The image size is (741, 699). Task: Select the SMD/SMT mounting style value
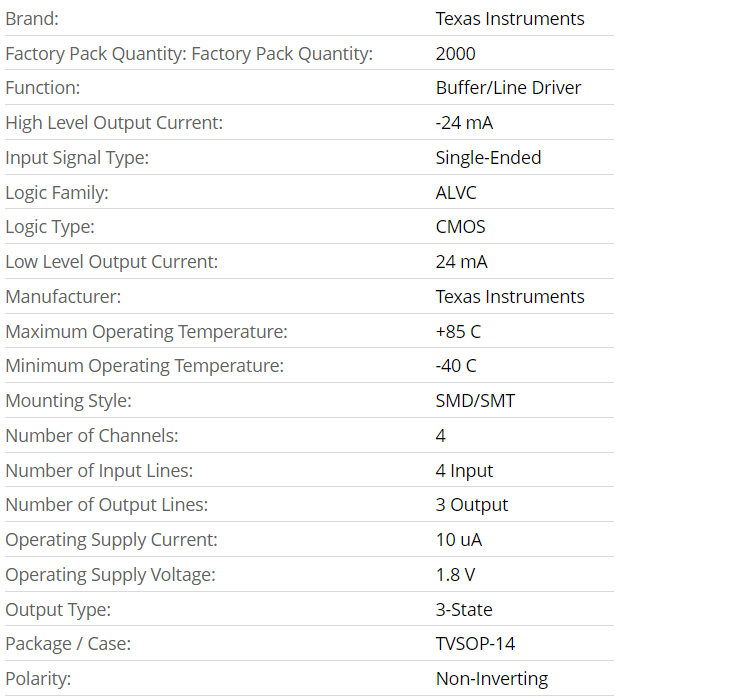pos(475,401)
